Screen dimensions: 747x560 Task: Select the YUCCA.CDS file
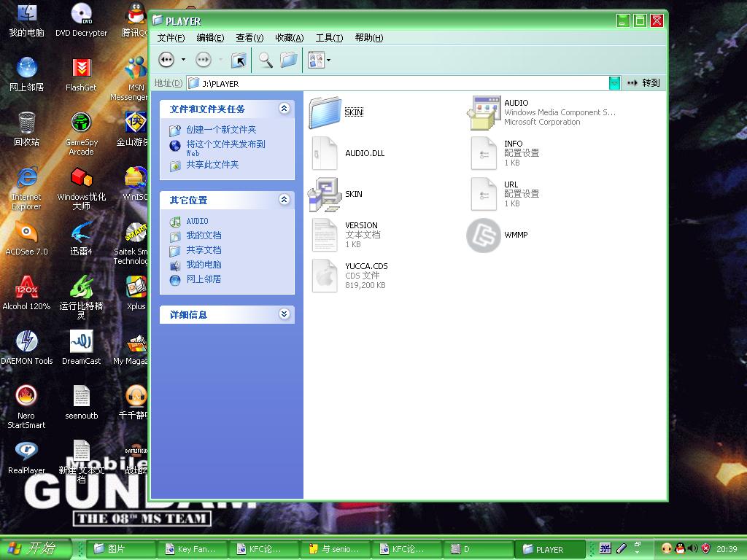[x=349, y=276]
